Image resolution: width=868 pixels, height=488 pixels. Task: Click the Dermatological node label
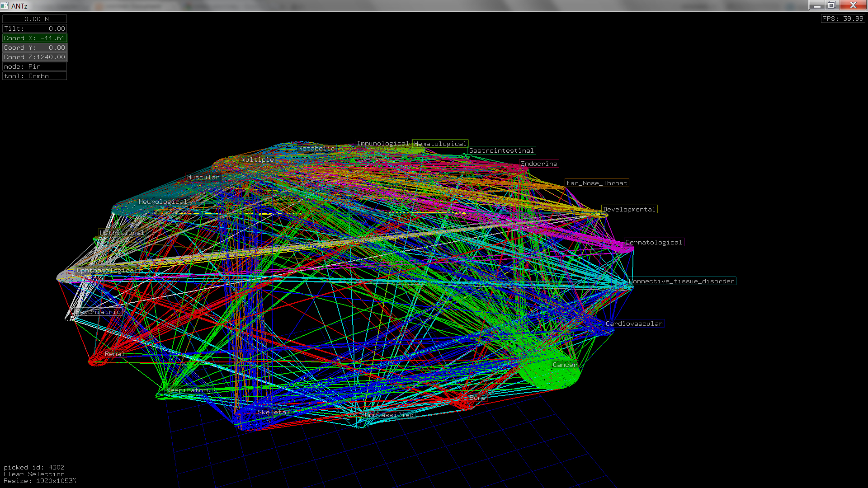pos(654,242)
